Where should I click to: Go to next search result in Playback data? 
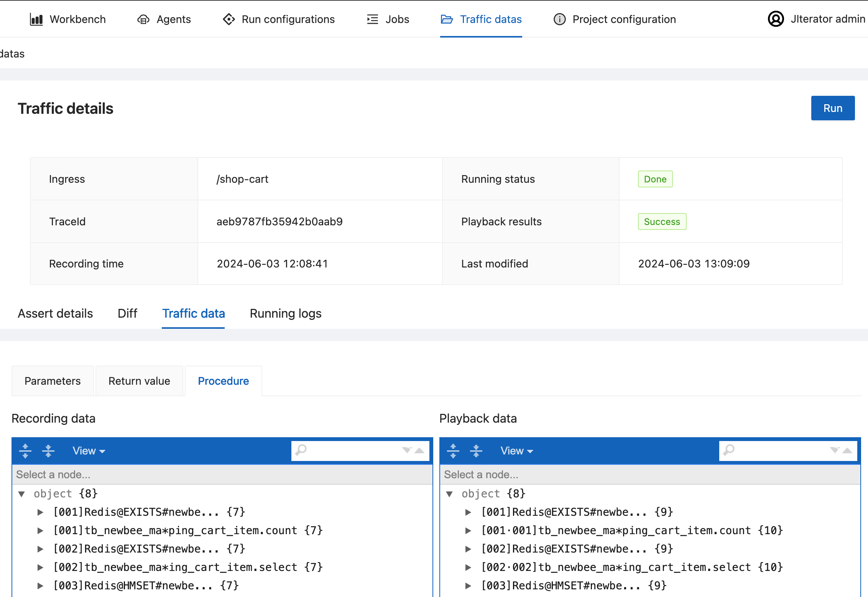point(835,450)
